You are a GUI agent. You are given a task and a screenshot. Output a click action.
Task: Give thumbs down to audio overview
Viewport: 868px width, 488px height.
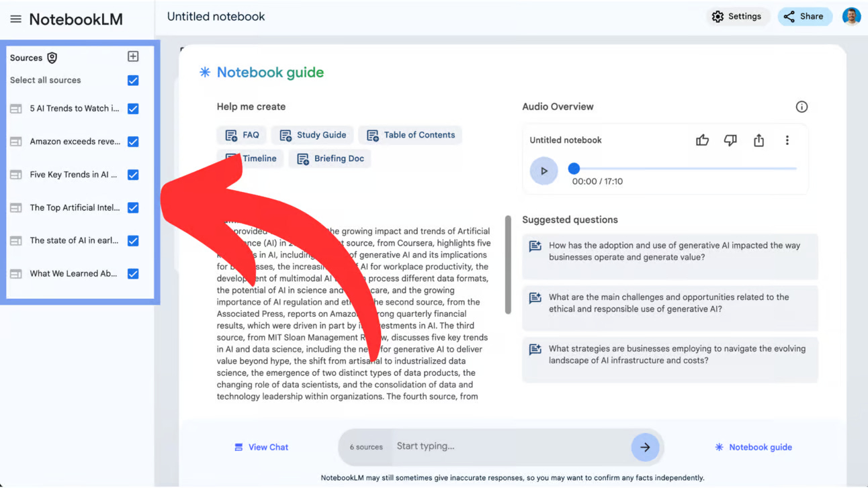pos(730,140)
